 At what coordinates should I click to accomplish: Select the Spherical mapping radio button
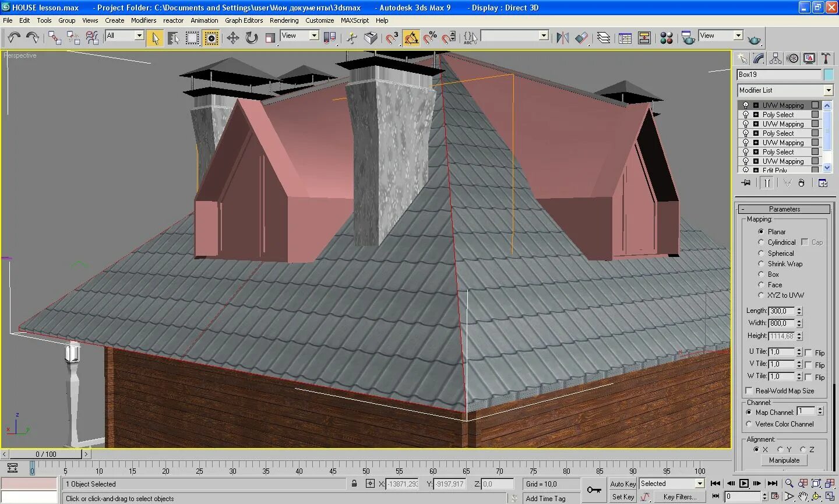pos(762,253)
